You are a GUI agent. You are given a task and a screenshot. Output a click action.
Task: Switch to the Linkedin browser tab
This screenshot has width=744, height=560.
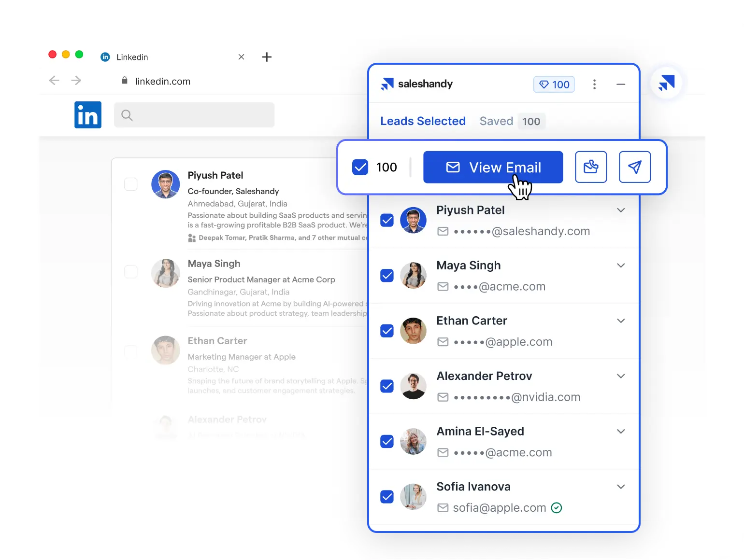click(131, 57)
